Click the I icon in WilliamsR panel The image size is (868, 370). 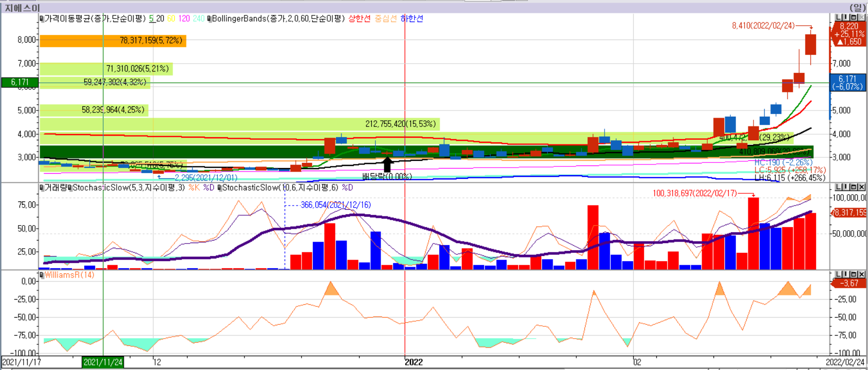(x=846, y=274)
